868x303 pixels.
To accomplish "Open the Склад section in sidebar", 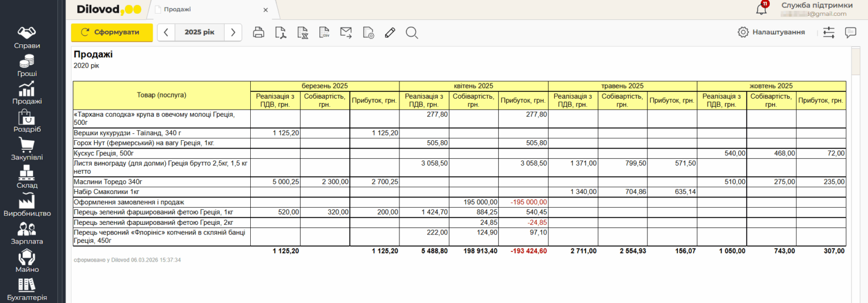I will 27,178.
